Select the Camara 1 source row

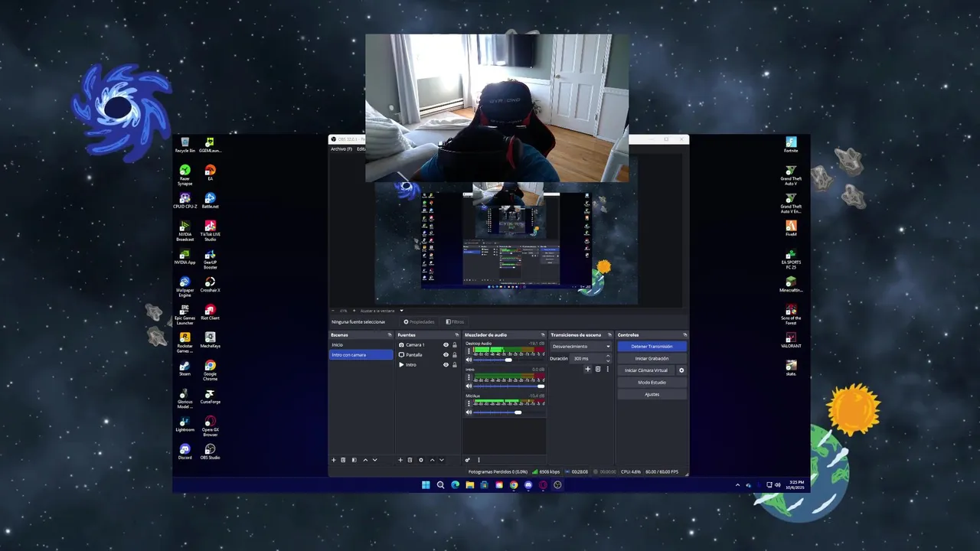[x=427, y=345]
